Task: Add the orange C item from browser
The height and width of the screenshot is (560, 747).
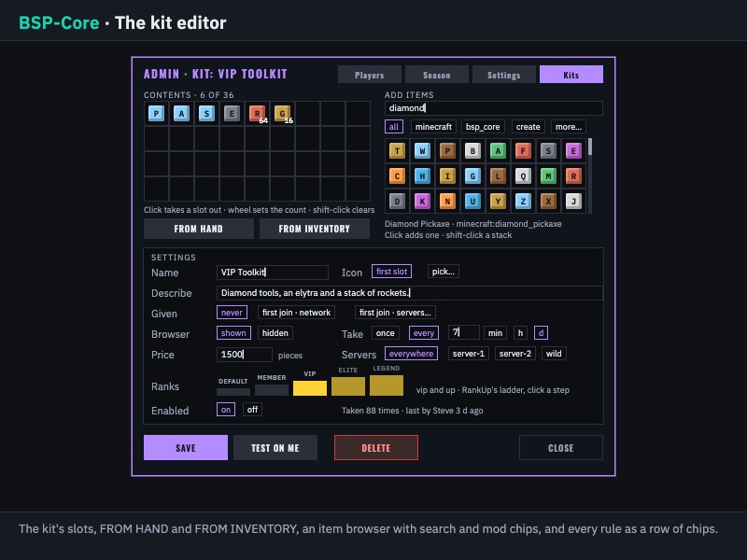Action: point(397,176)
